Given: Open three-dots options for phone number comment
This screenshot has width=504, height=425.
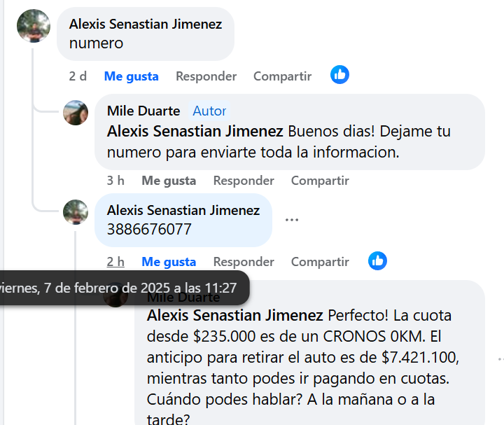Looking at the screenshot, I should 292,220.
